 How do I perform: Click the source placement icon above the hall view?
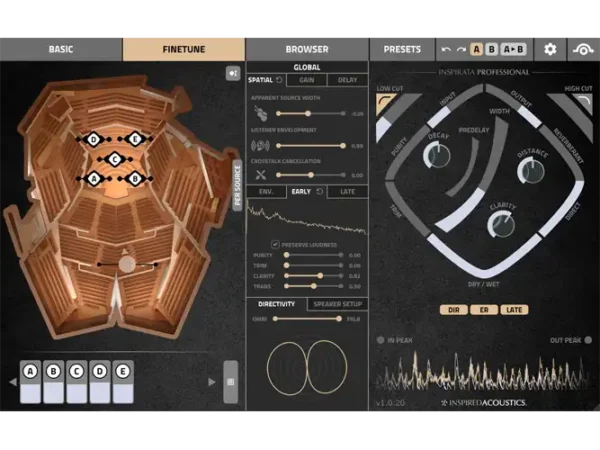(x=233, y=73)
